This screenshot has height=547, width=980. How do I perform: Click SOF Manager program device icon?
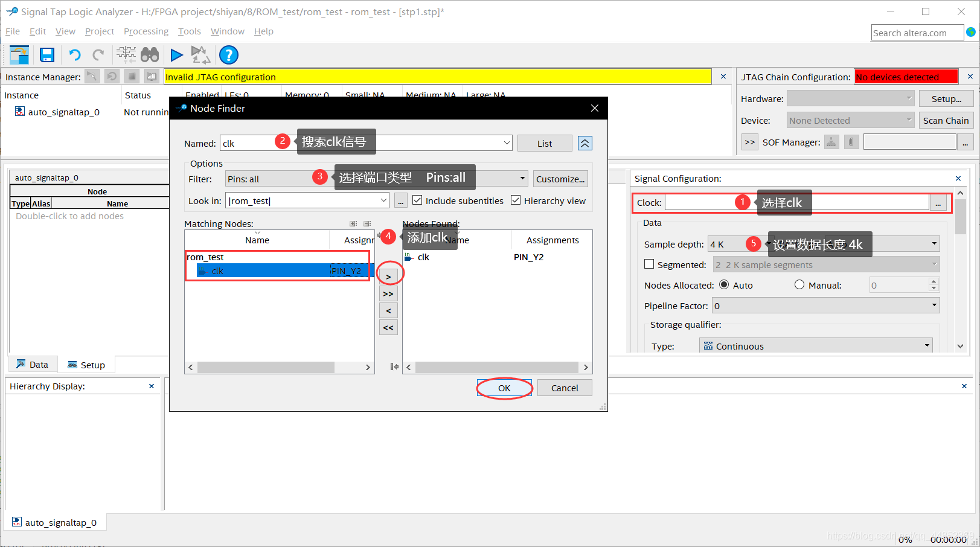pyautogui.click(x=831, y=142)
